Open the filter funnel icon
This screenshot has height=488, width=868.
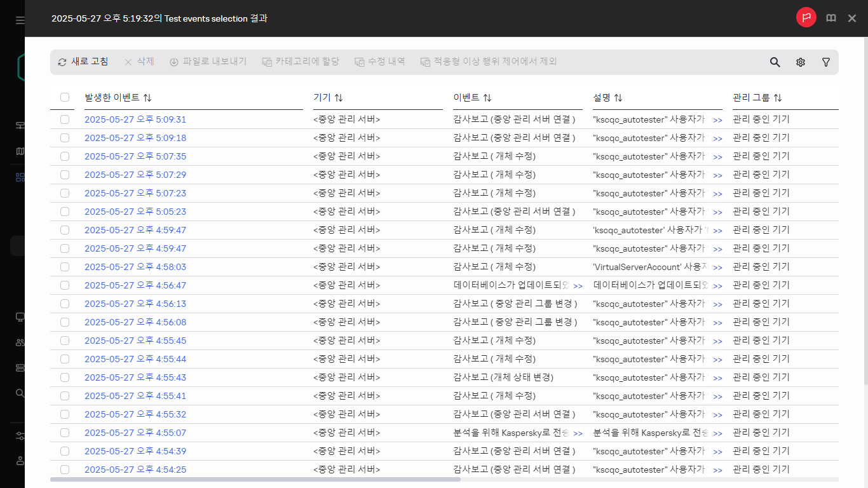click(826, 62)
